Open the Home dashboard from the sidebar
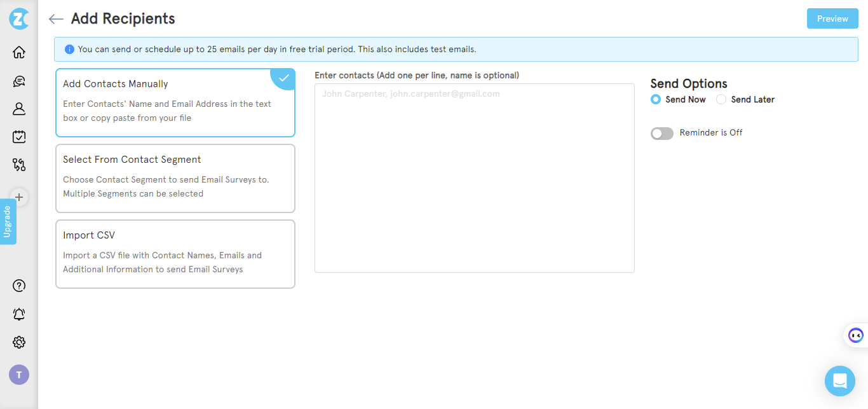The width and height of the screenshot is (868, 409). [x=18, y=52]
